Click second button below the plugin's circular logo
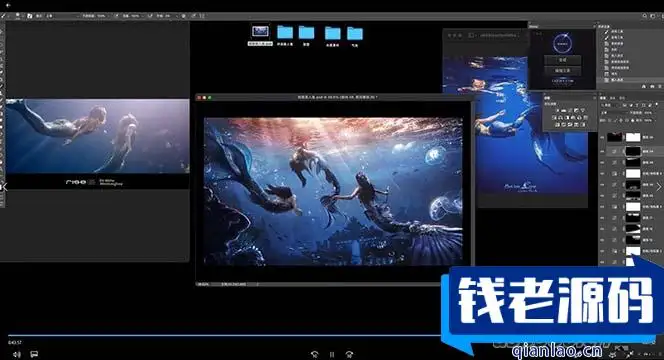664x360 pixels. tap(563, 70)
